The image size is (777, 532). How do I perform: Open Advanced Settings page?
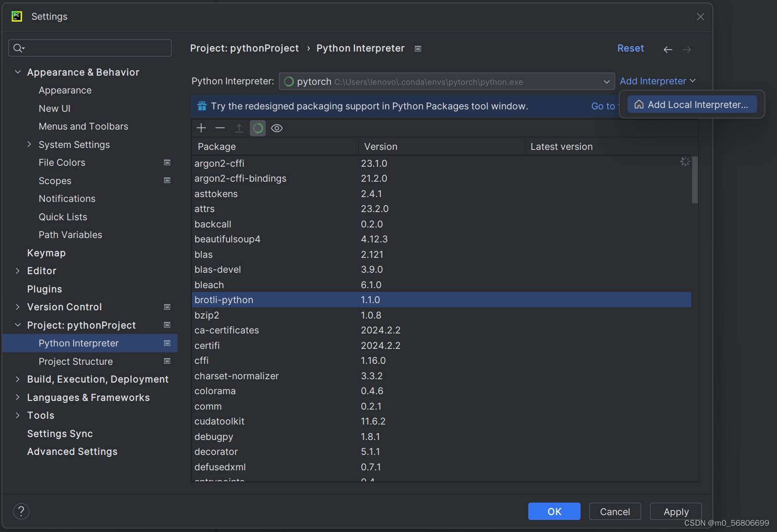(x=72, y=452)
